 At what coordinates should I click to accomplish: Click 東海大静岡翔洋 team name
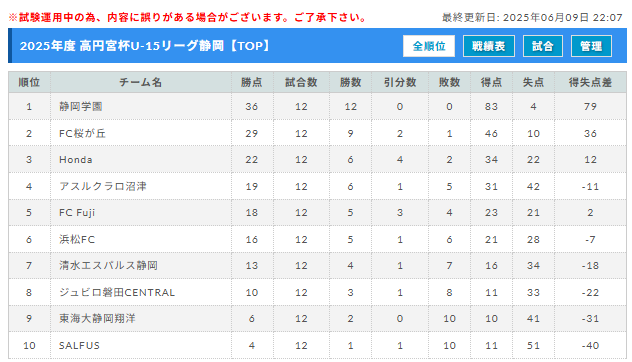pos(97,318)
